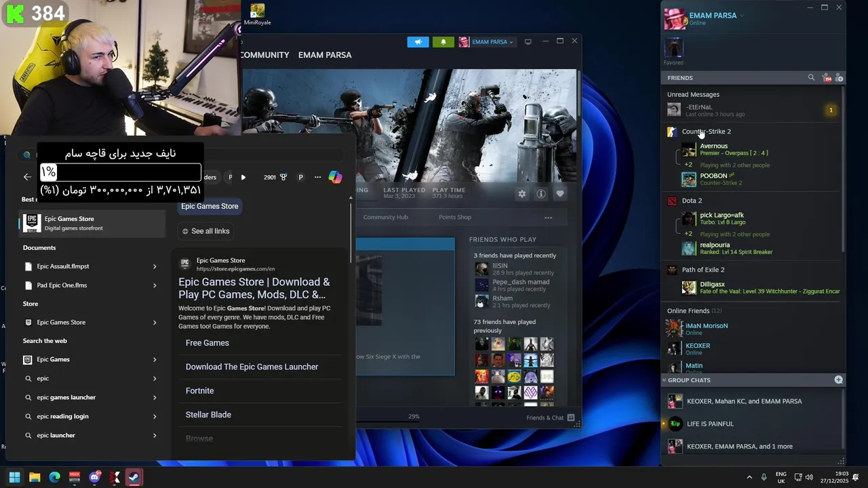Viewport: 868px width, 488px height.
Task: Open Fortnite link in search preview
Action: point(199,390)
